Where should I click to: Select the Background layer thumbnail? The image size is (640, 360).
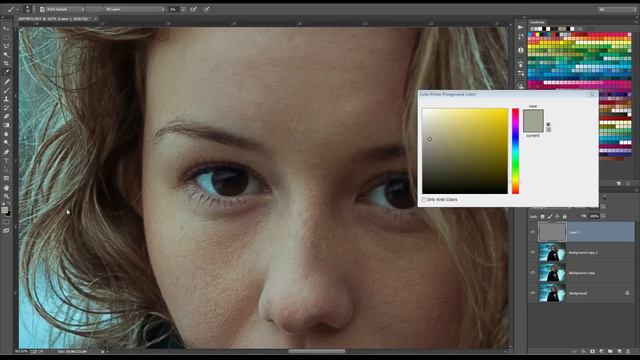(552, 293)
